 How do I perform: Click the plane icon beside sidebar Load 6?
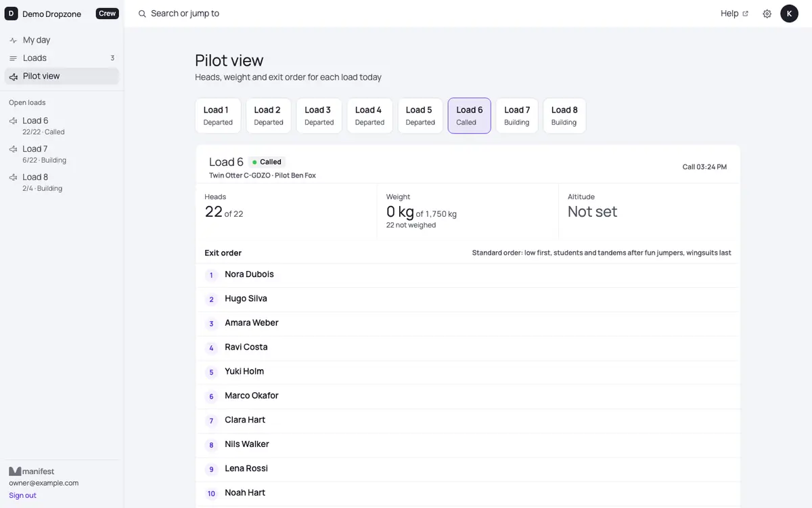coord(14,121)
